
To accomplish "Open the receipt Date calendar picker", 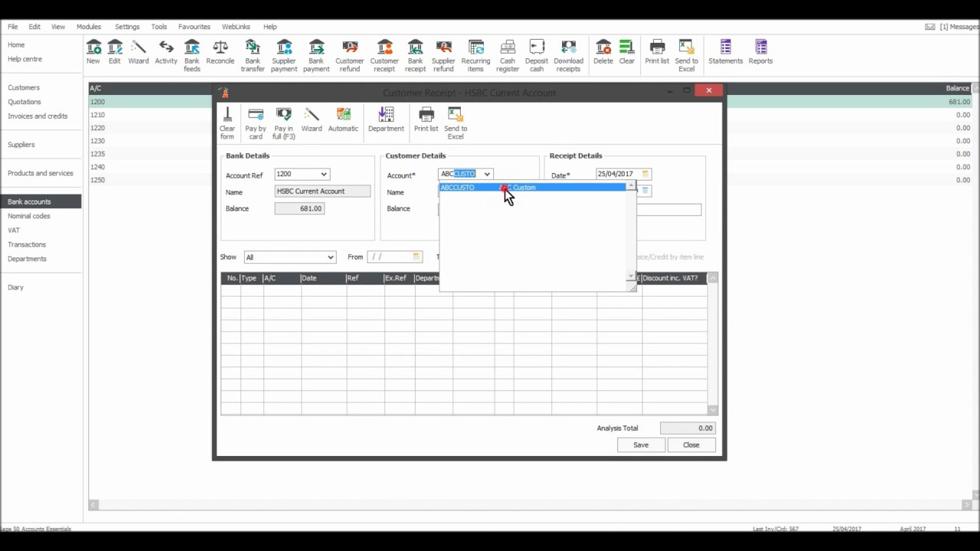I will tap(645, 174).
